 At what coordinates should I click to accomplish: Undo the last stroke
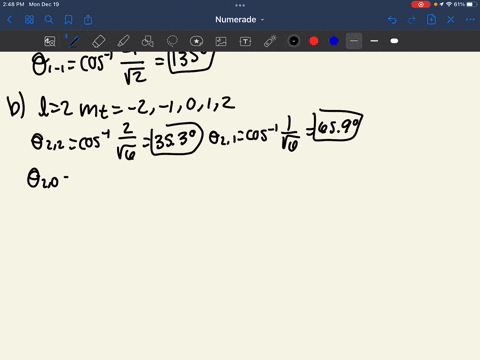coord(392,20)
